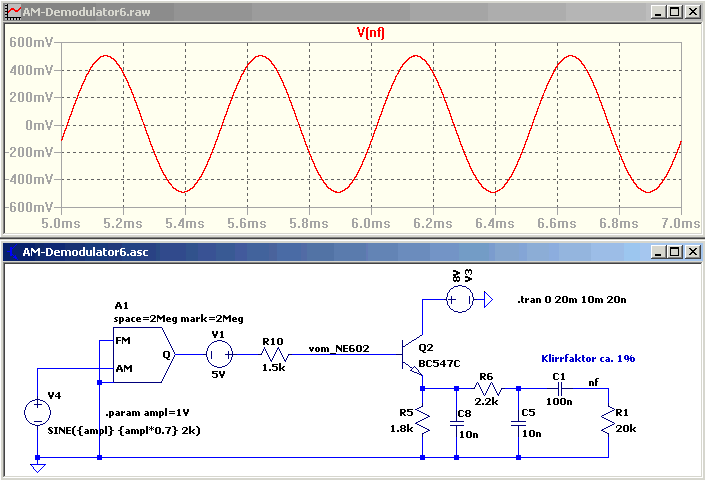Click the 6.6ms time axis label
The image size is (705, 480).
[557, 223]
